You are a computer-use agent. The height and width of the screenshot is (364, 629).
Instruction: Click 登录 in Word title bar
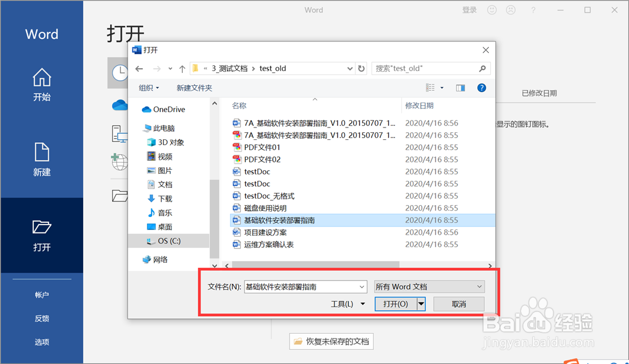click(469, 10)
